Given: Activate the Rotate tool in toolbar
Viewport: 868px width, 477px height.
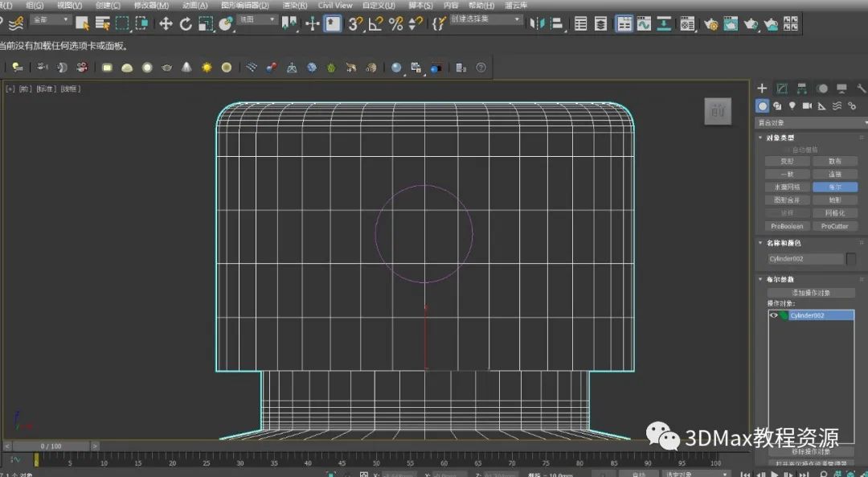Looking at the screenshot, I should click(x=186, y=23).
